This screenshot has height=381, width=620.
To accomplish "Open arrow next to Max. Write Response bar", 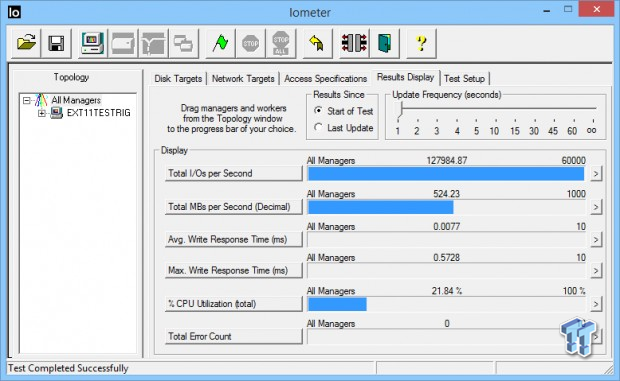I will (596, 271).
